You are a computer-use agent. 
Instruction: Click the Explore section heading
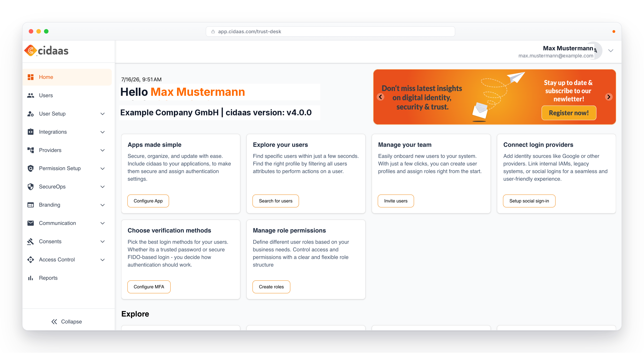135,314
